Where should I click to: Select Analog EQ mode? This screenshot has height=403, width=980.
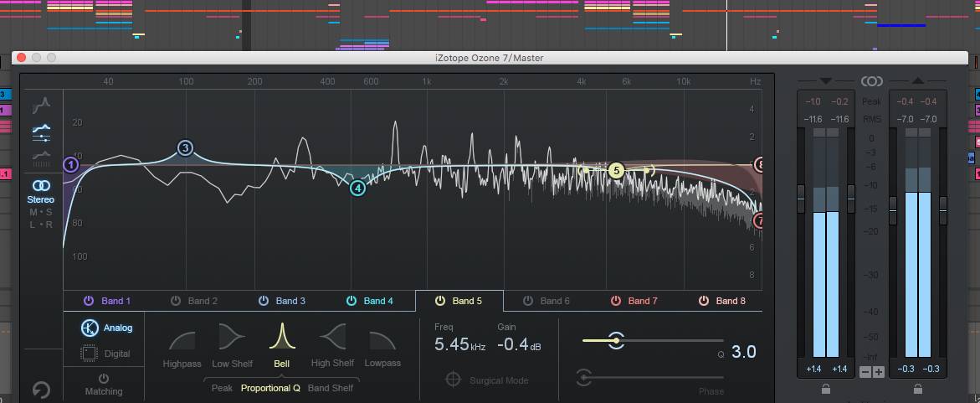[106, 328]
